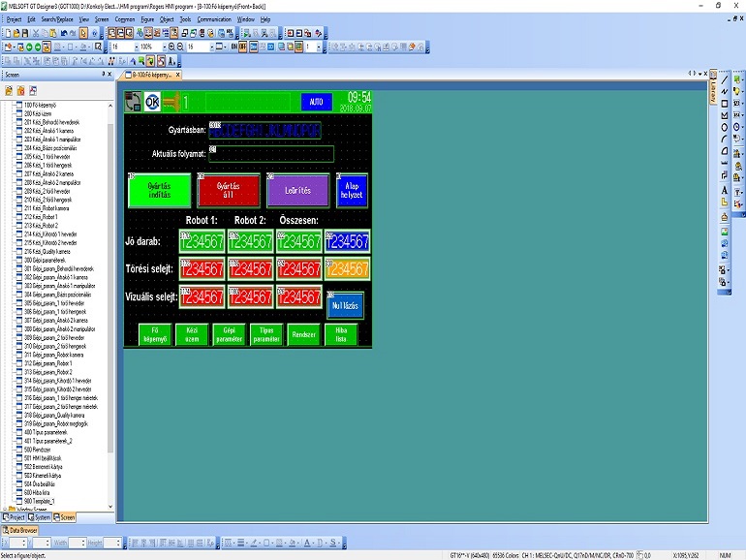This screenshot has width=746, height=560.
Task: Open the Common menu
Action: tap(125, 19)
